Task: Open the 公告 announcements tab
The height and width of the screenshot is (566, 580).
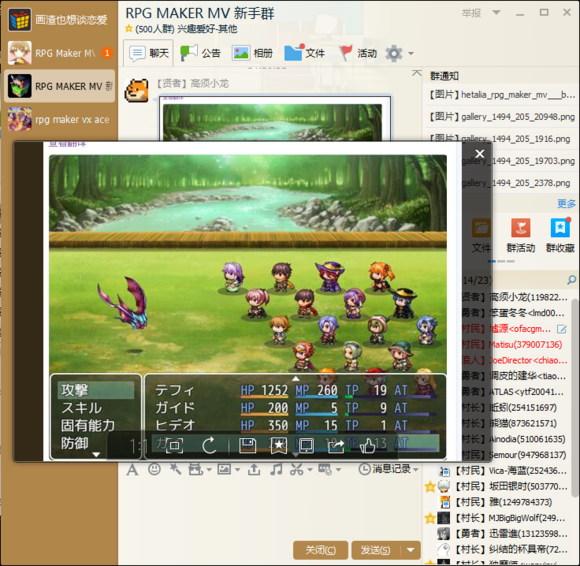Action: click(200, 53)
